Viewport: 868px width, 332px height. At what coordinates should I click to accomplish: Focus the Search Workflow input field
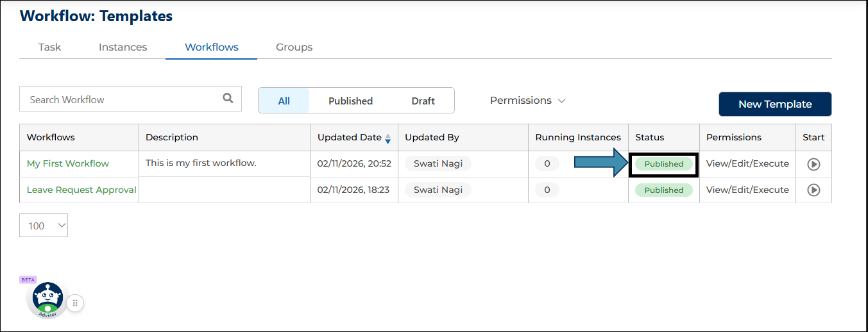(x=130, y=99)
